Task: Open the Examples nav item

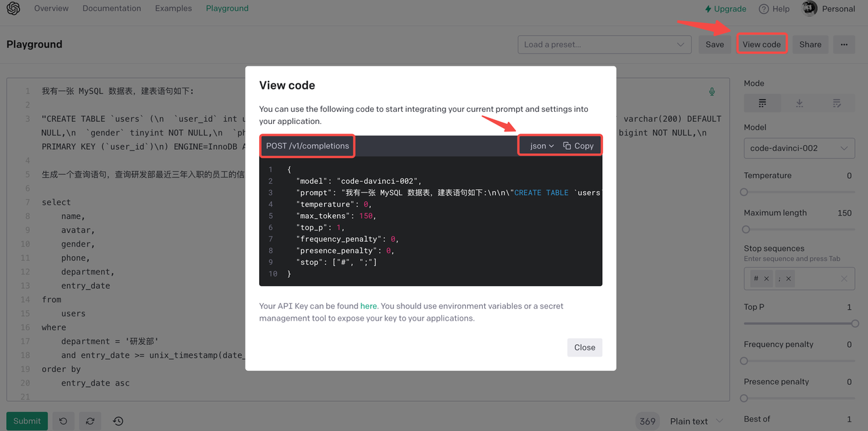Action: click(174, 8)
